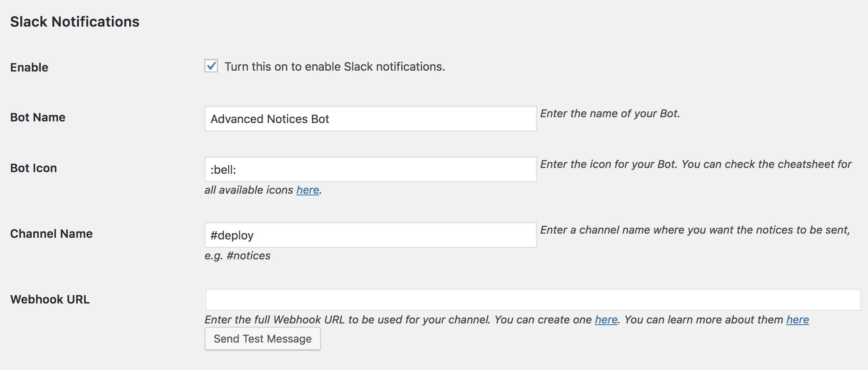The height and width of the screenshot is (370, 868).
Task: Click the 'Slack Notifications' section heading
Action: 75,22
